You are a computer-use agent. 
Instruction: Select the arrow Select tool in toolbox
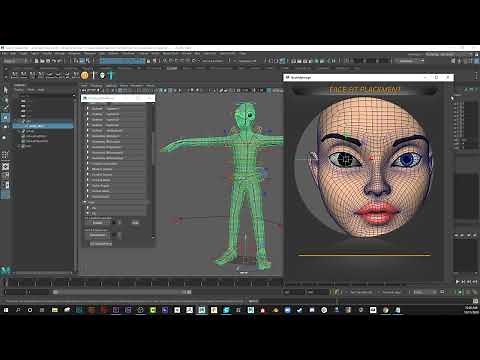(x=5, y=90)
